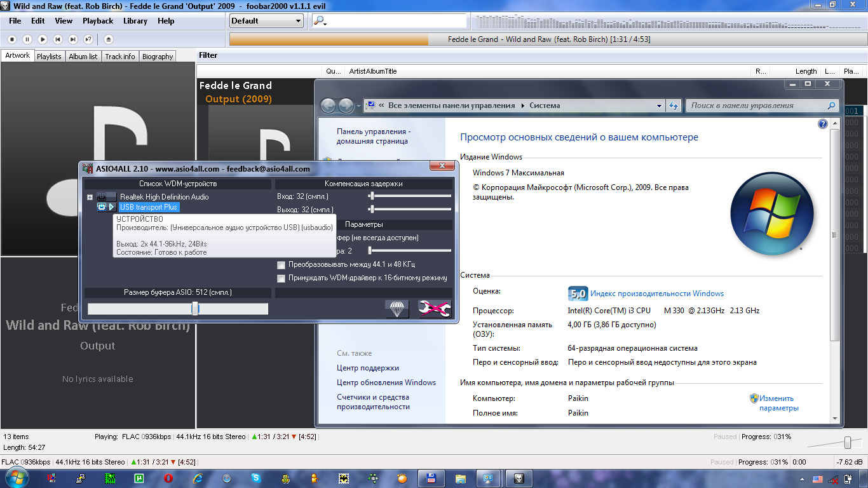Image resolution: width=868 pixels, height=488 pixels.
Task: Show hidden system tray icons
Action: tap(802, 478)
